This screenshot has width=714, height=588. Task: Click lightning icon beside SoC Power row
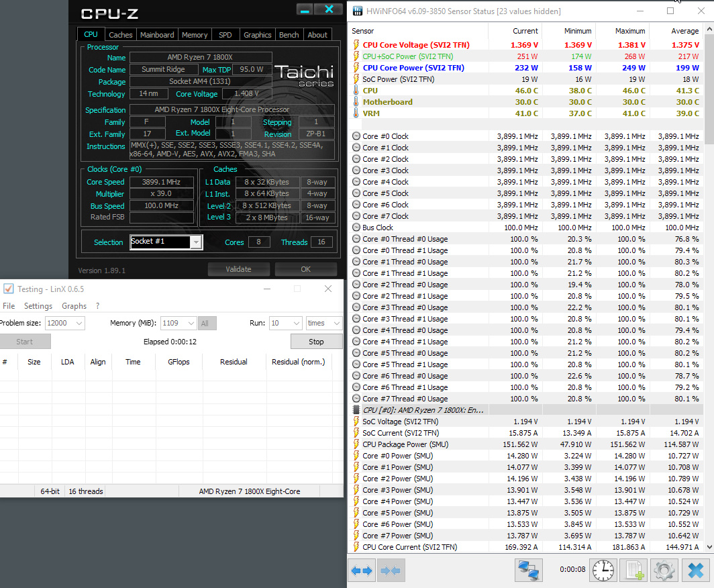pyautogui.click(x=356, y=79)
